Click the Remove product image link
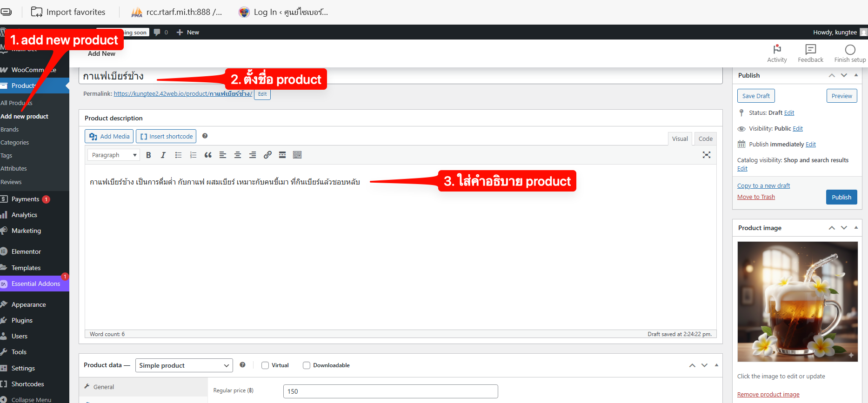868x403 pixels. pos(768,395)
